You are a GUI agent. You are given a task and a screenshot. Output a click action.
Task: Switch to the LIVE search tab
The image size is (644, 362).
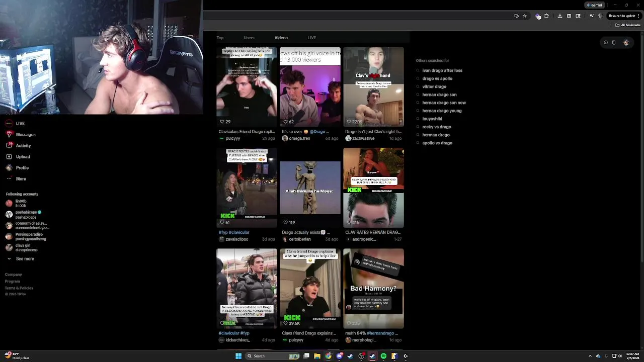(312, 38)
